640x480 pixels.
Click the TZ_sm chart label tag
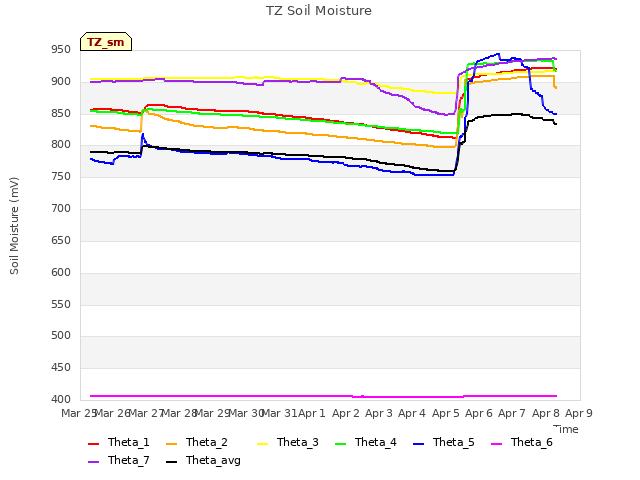tap(106, 42)
